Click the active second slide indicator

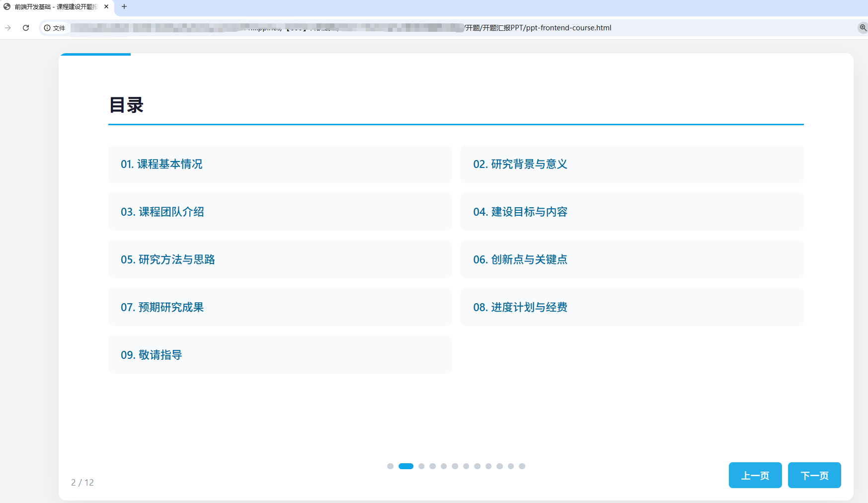[x=406, y=466]
